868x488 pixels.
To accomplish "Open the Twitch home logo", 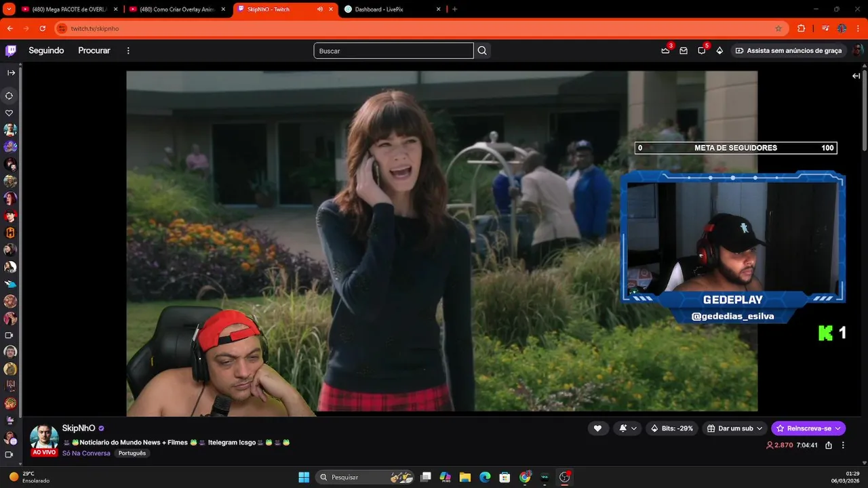I will (x=11, y=51).
